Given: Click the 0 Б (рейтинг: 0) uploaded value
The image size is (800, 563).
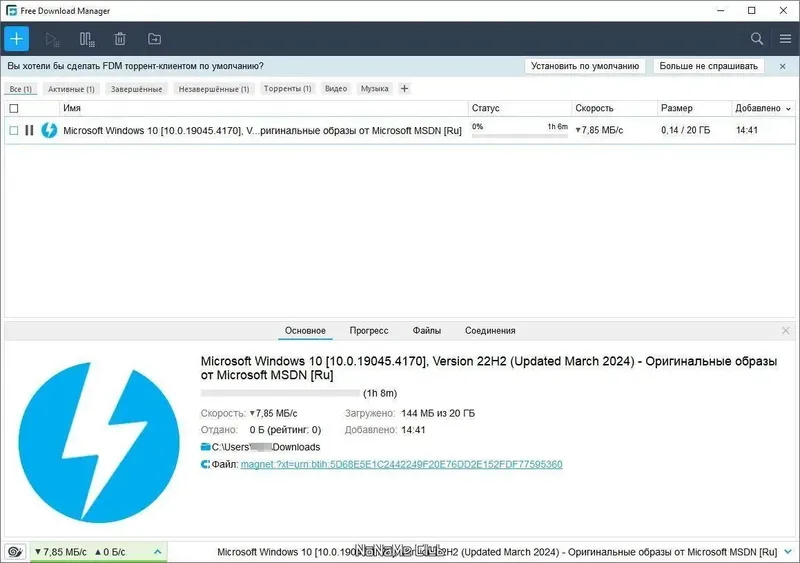Looking at the screenshot, I should click(x=285, y=430).
